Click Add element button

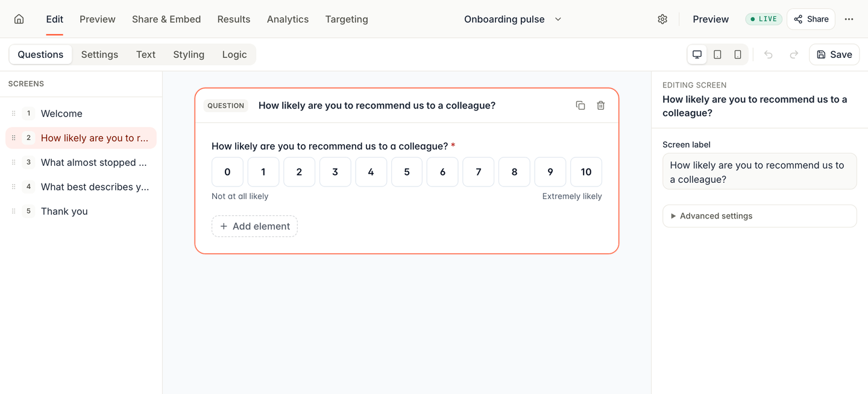coord(254,226)
